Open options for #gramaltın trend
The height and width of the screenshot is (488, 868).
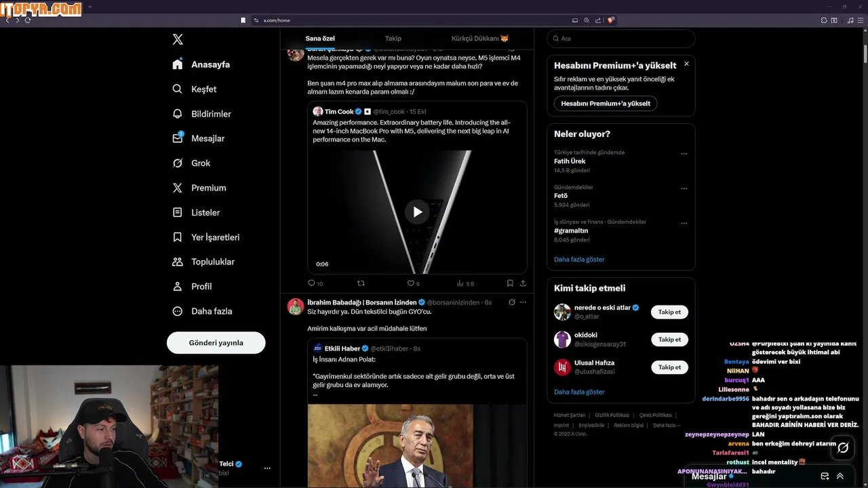click(x=684, y=223)
